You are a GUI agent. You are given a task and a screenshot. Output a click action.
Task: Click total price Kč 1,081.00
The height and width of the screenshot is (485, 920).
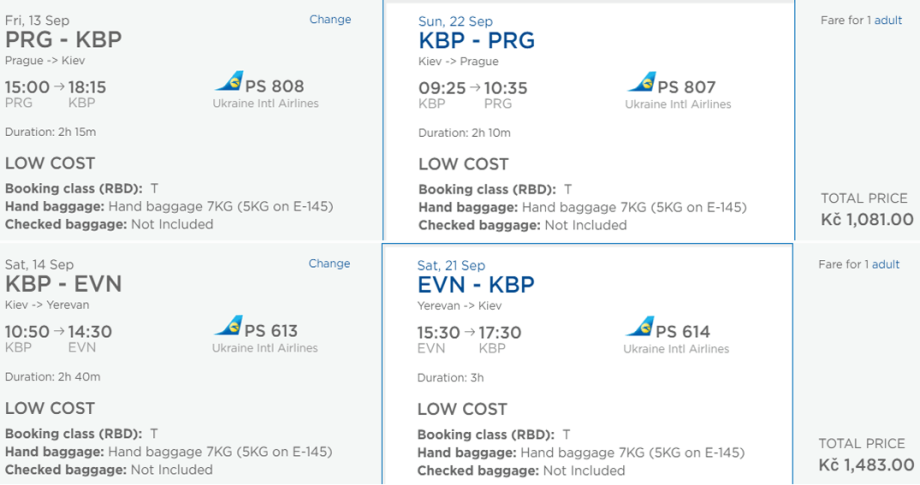click(x=865, y=219)
